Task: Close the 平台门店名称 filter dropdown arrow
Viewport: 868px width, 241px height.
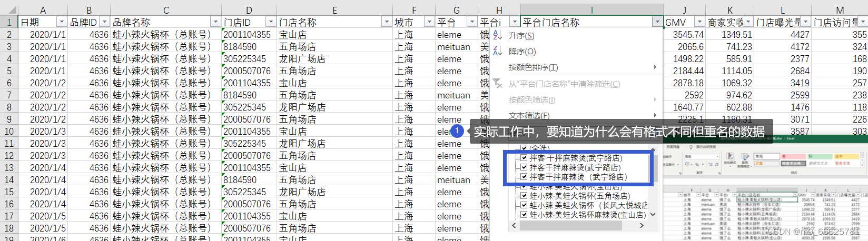Action: (657, 22)
